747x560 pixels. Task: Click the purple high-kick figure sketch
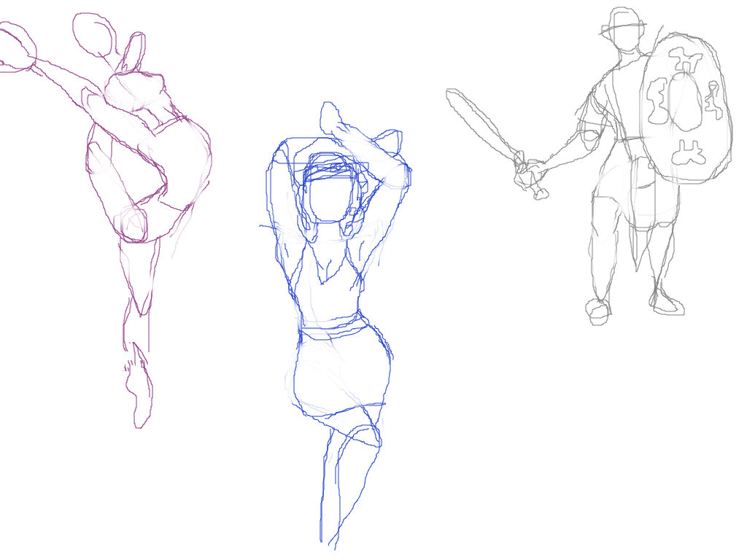[x=105, y=220]
